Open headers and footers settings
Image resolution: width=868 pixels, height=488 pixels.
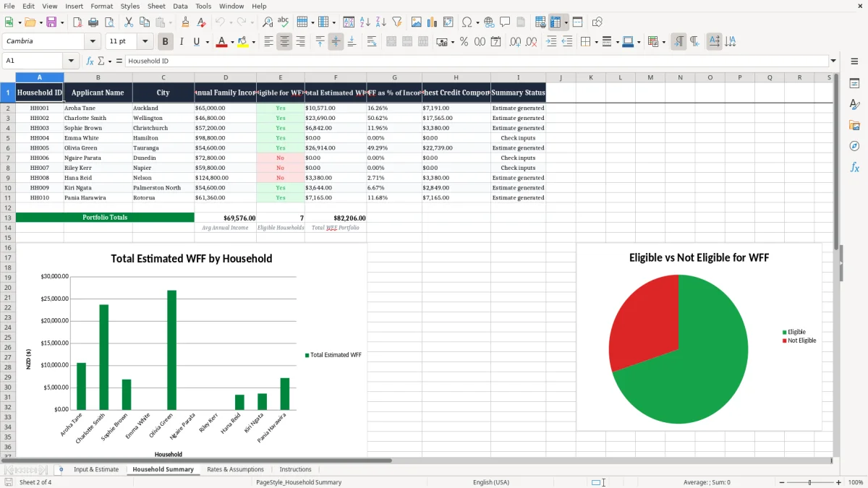pos(521,22)
